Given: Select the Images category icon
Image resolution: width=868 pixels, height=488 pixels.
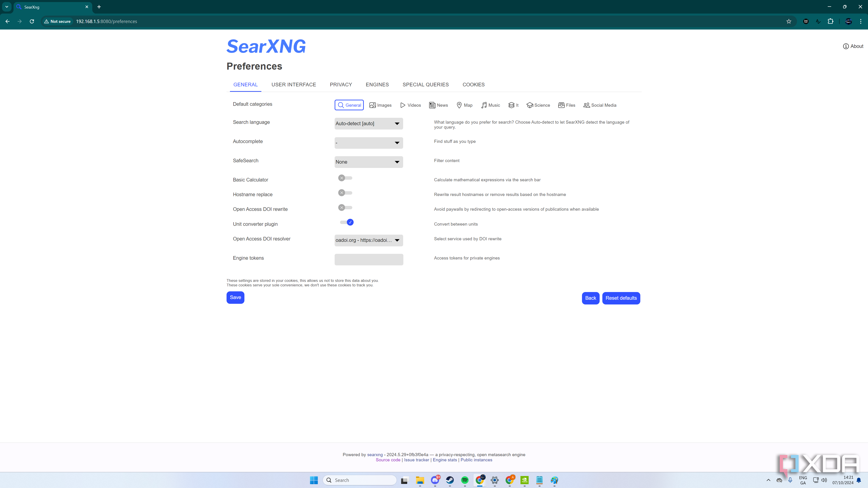Looking at the screenshot, I should 372,105.
